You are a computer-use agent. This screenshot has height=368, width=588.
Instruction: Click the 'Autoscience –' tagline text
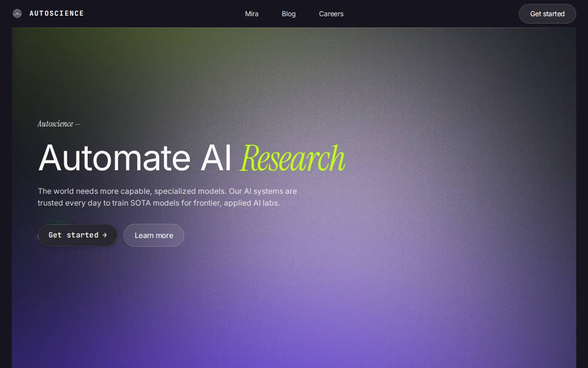(x=59, y=124)
